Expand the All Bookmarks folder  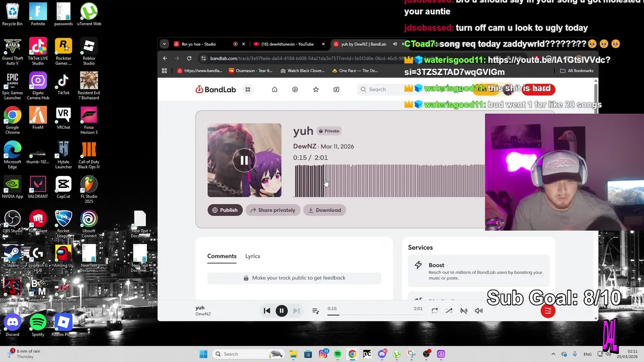577,71
